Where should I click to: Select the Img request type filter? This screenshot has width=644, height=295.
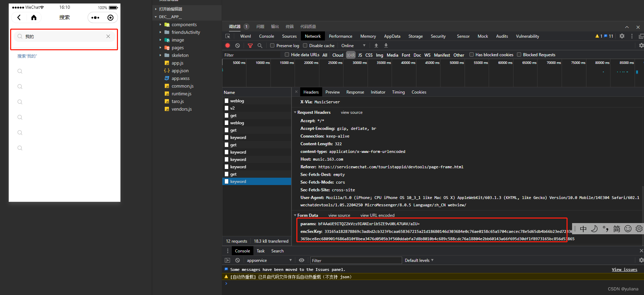[x=379, y=55]
